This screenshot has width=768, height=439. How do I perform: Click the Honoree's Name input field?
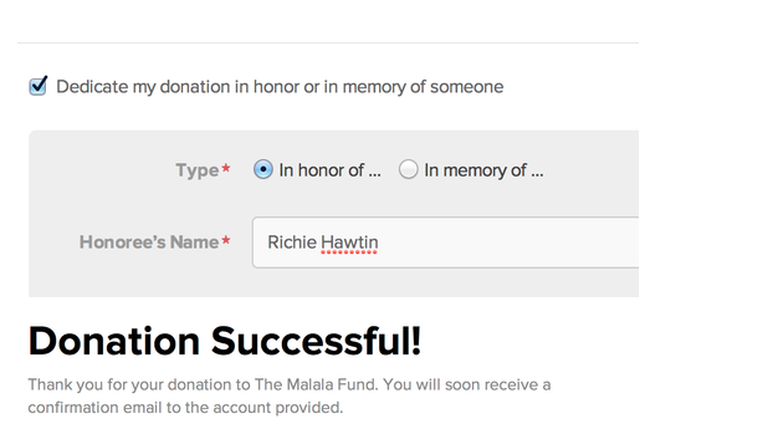coord(450,242)
